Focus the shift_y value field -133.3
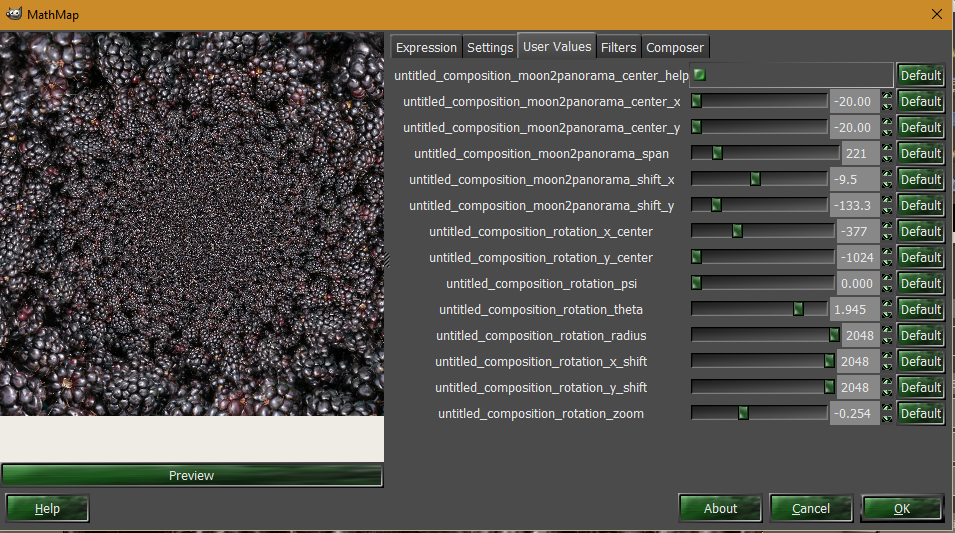The height and width of the screenshot is (533, 955). click(855, 206)
